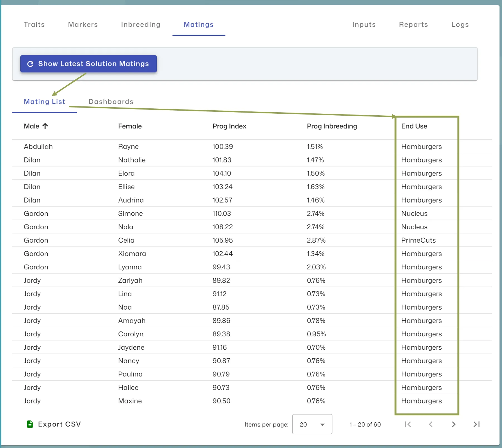502x448 pixels.
Task: Click Prog Inbreeding value 0.95%
Action: (316, 334)
